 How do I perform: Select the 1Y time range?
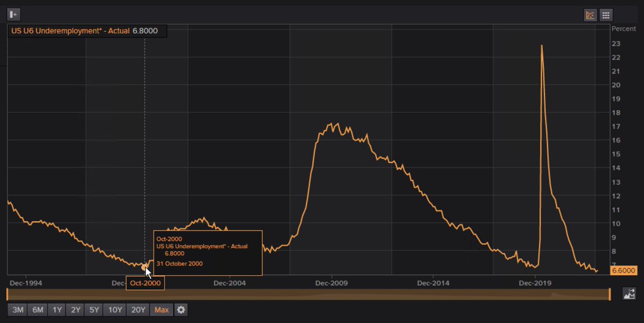click(57, 310)
